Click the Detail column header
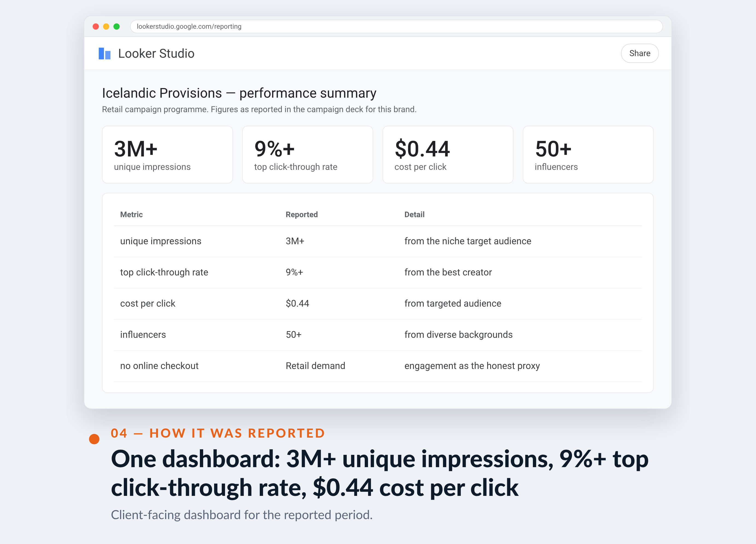The height and width of the screenshot is (544, 756). pyautogui.click(x=414, y=214)
